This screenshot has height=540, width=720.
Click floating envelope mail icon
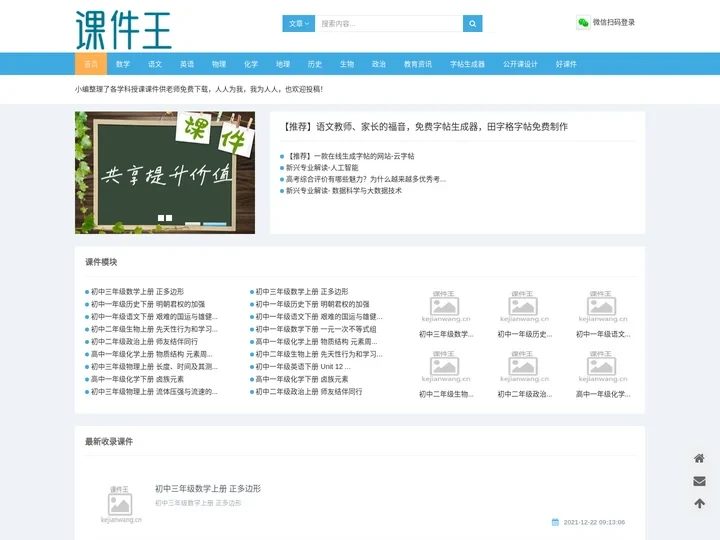click(699, 481)
